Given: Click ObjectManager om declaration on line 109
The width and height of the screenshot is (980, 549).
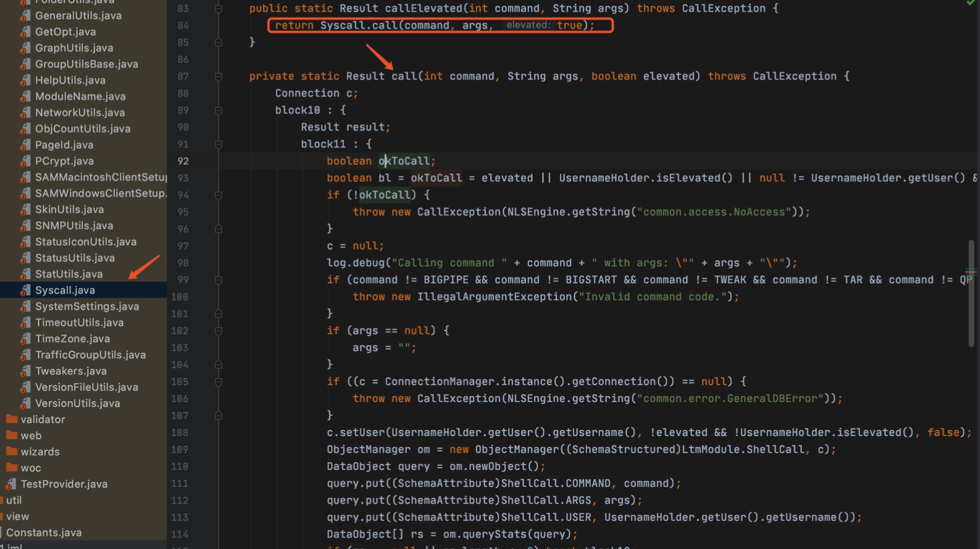Looking at the screenshot, I should 378,450.
